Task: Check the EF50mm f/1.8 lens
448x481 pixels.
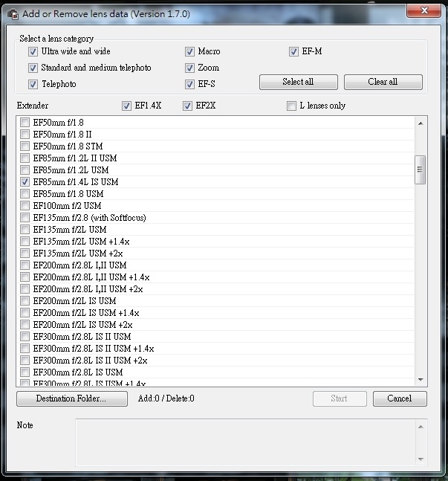Action: (25, 123)
